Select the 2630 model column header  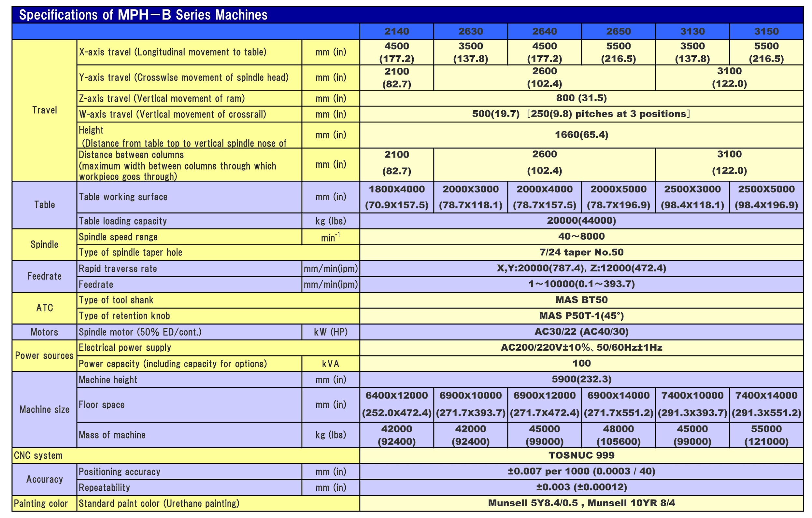[x=470, y=31]
